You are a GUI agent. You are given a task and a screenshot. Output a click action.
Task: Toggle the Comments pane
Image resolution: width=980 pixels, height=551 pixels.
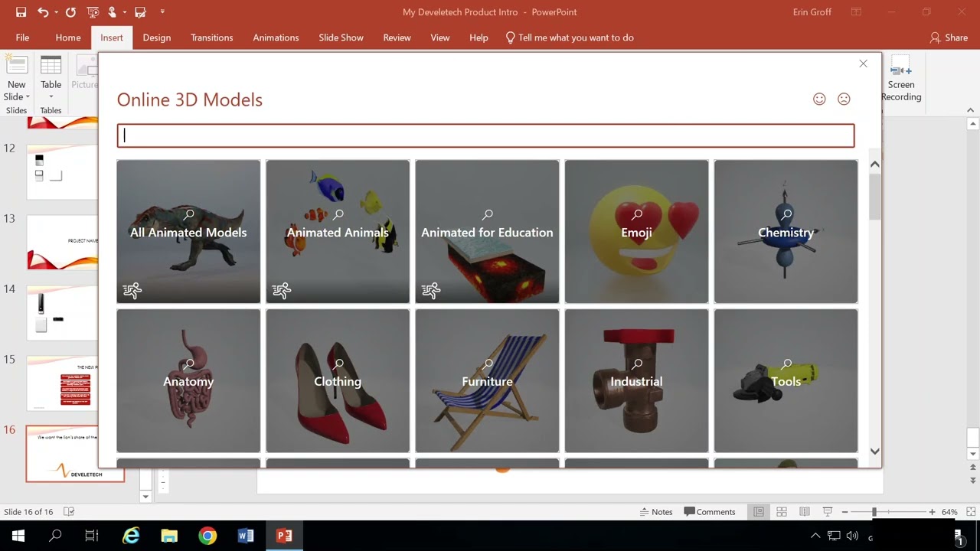tap(710, 512)
